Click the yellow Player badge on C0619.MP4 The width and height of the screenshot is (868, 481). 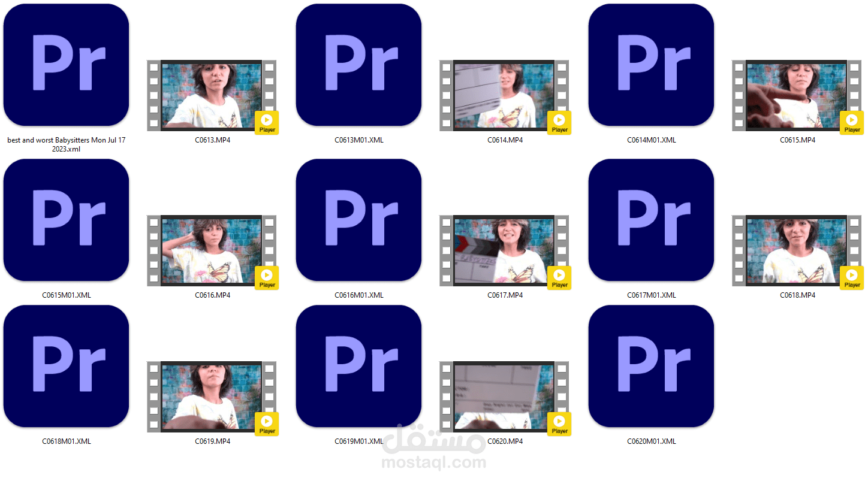267,424
